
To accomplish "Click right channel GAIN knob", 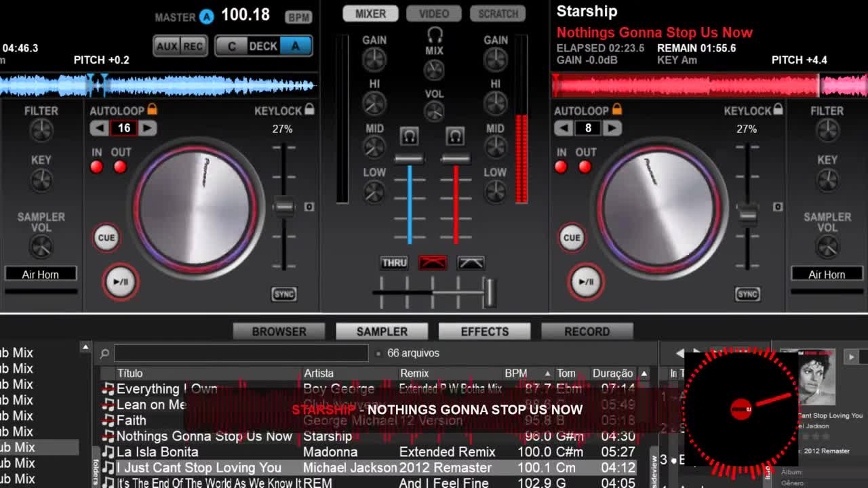I will pyautogui.click(x=496, y=60).
